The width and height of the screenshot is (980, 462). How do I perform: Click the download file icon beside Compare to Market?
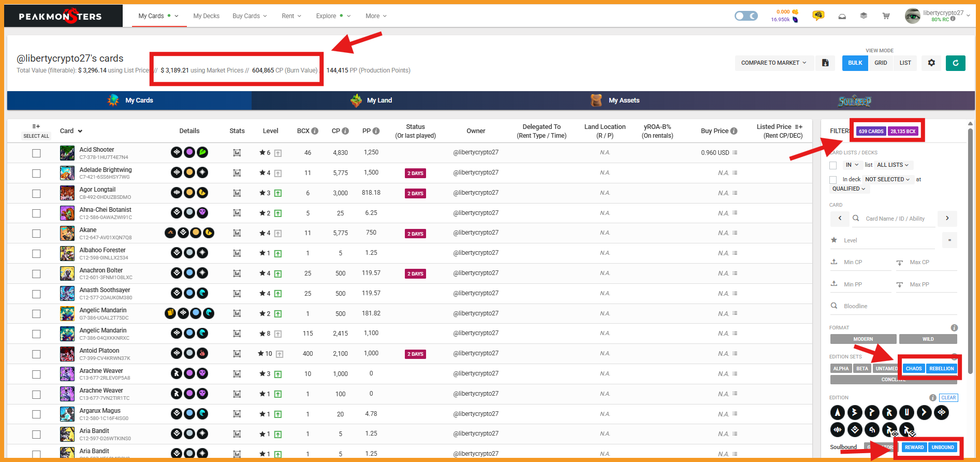coord(826,63)
